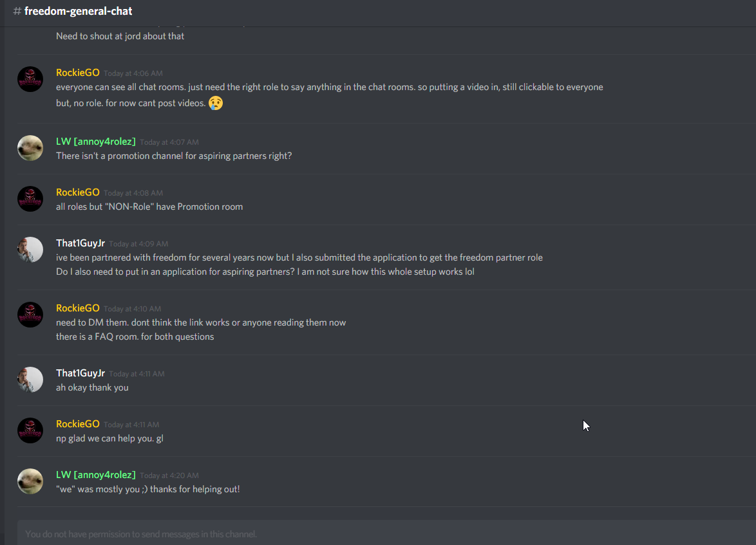Image resolution: width=756 pixels, height=545 pixels.
Task: Click the LW [annoy4rolez] name at 4:20 AM
Action: (96, 475)
